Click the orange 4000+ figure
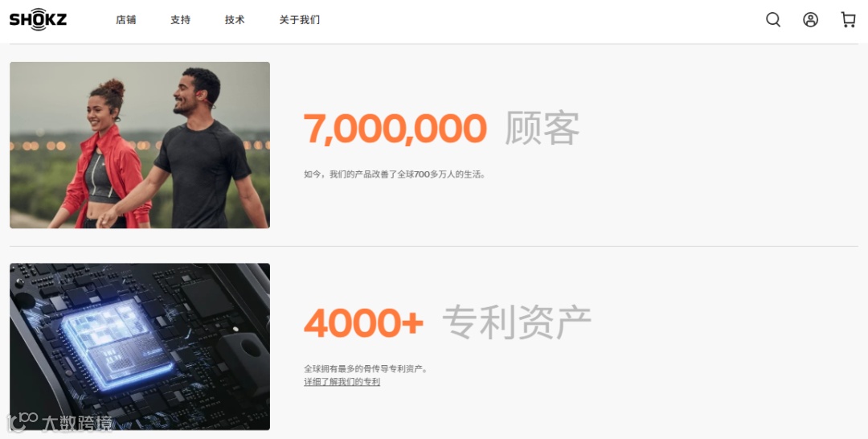This screenshot has width=868, height=439. click(364, 322)
